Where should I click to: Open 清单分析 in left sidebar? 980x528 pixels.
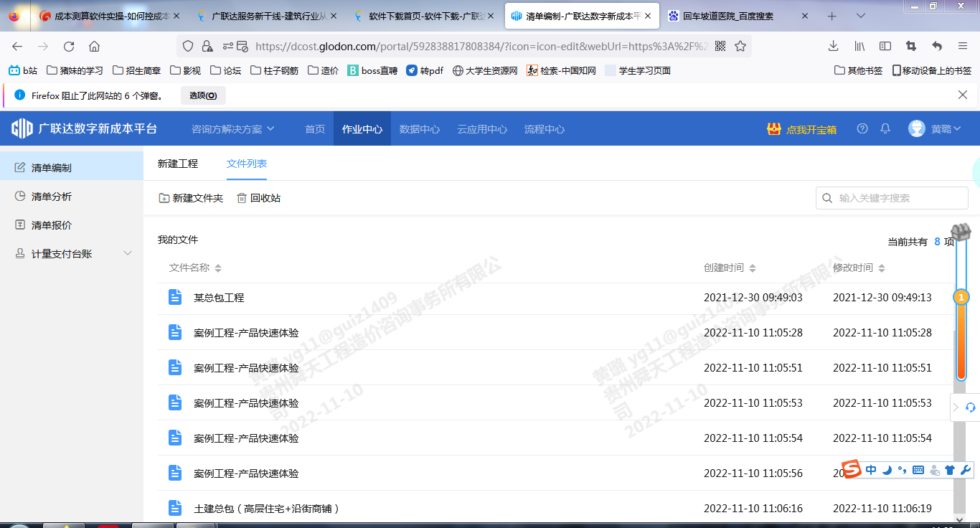(x=72, y=197)
